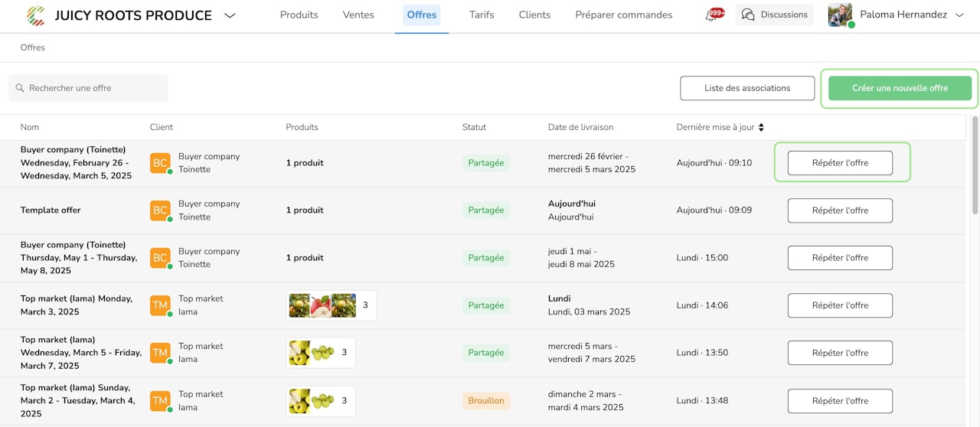Click Créer une nouvelle offre button
Screen dimensions: 980x427
900,88
